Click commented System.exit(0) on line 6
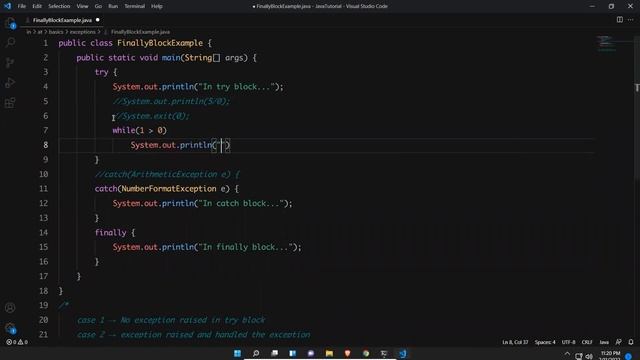The image size is (640, 360). point(151,116)
